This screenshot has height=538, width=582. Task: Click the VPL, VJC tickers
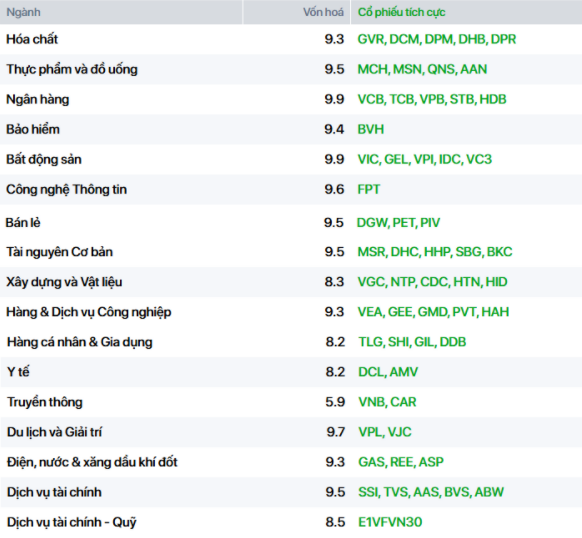pos(385,432)
